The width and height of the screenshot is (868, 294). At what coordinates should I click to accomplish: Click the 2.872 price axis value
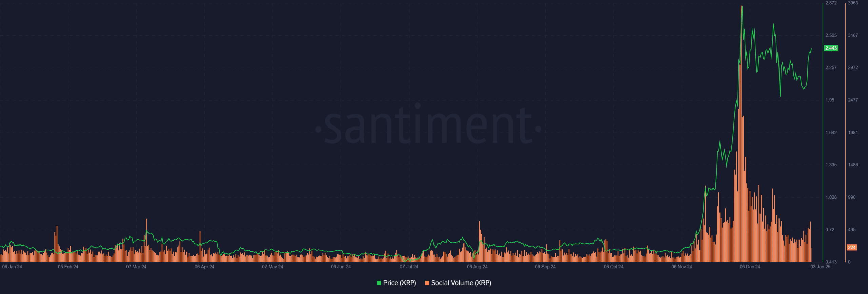pyautogui.click(x=831, y=3)
